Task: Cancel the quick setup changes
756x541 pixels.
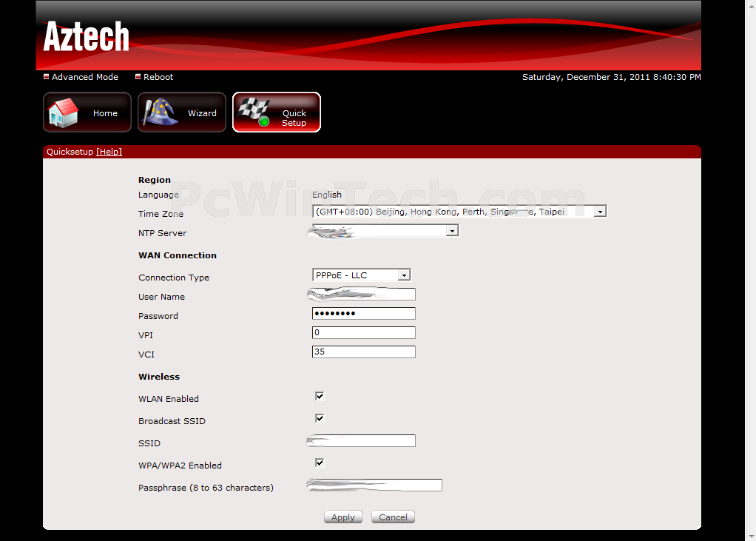Action: (393, 517)
